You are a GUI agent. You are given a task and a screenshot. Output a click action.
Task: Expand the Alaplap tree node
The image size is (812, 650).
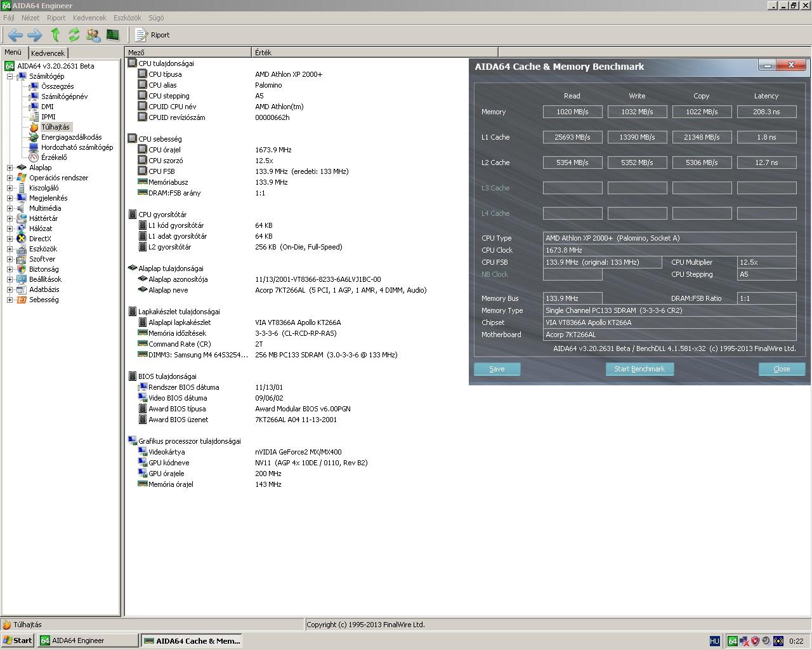[10, 168]
